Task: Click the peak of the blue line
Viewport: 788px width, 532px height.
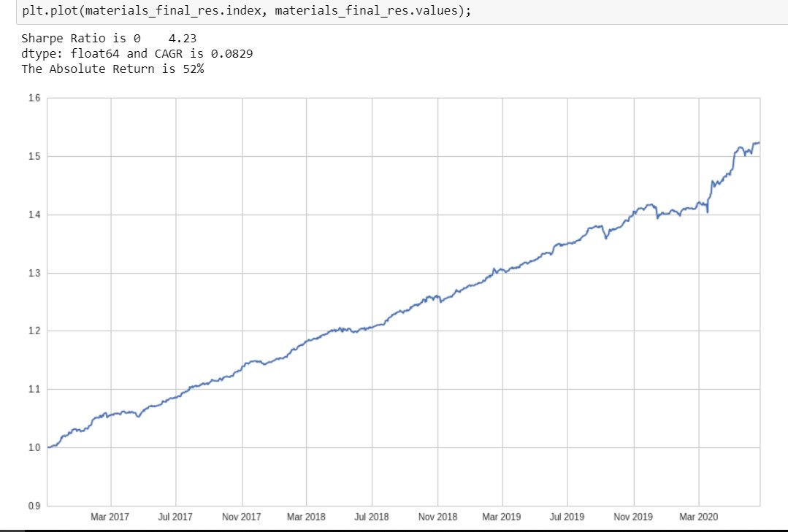Action: 758,142
